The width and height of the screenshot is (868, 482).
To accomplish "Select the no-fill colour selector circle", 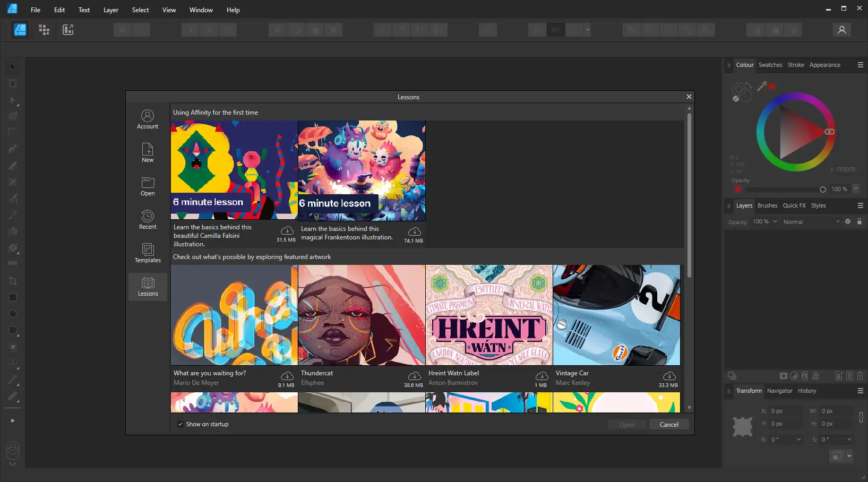I will coord(736,99).
